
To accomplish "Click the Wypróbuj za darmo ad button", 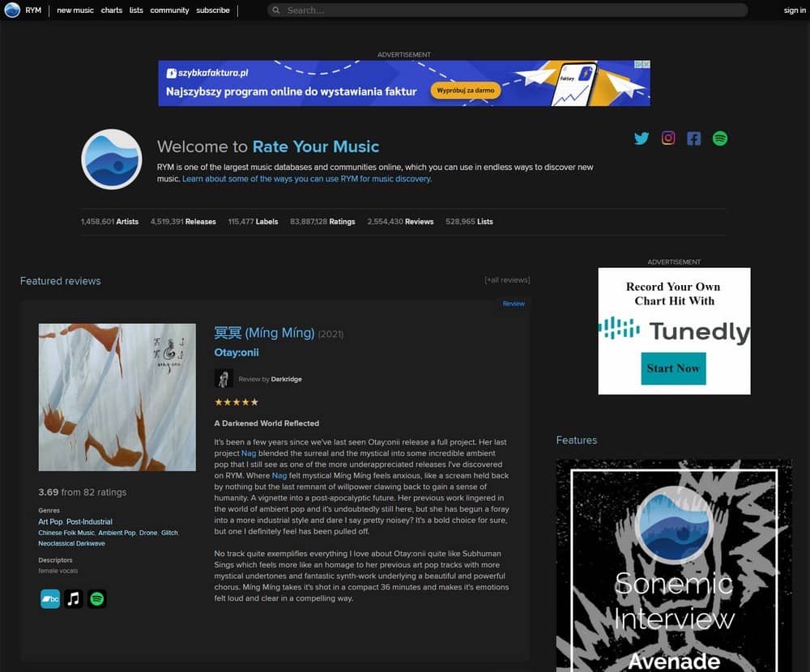I will tap(466, 91).
